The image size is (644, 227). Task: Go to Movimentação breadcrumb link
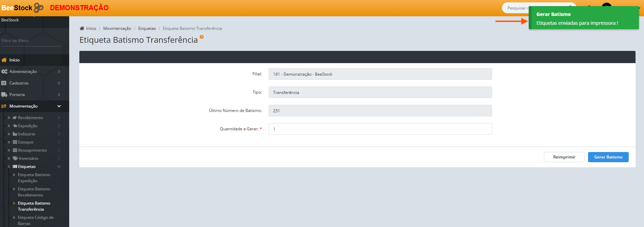coord(117,29)
